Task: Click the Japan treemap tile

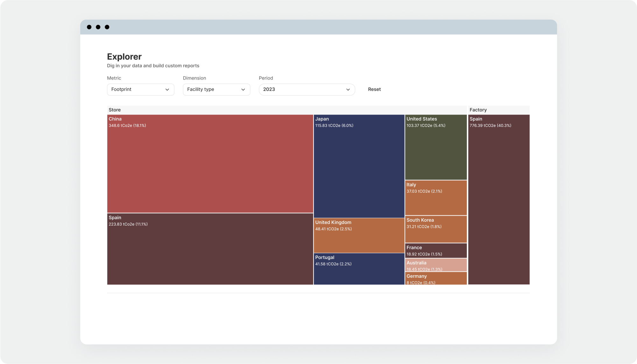Action: click(359, 166)
